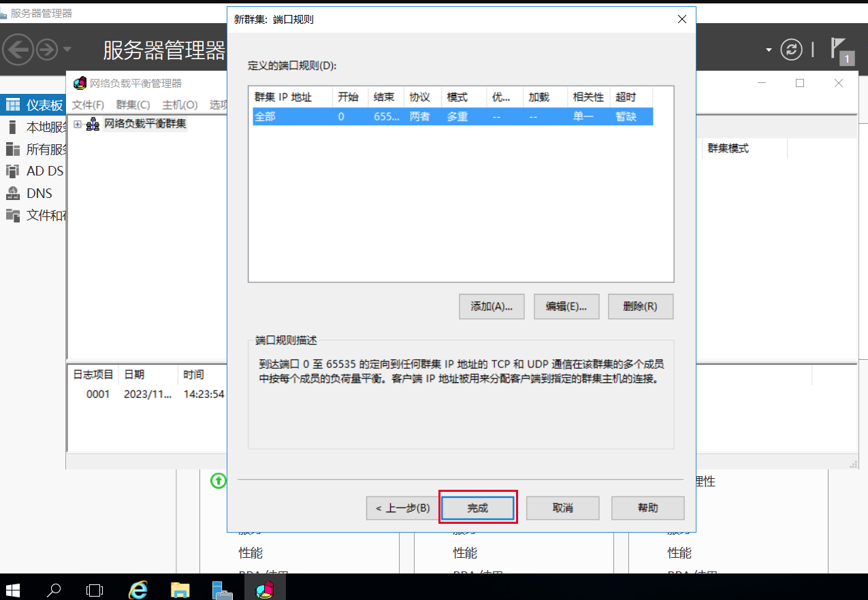
Task: Click 编辑(E)... to edit the selected rule
Action: 566,306
